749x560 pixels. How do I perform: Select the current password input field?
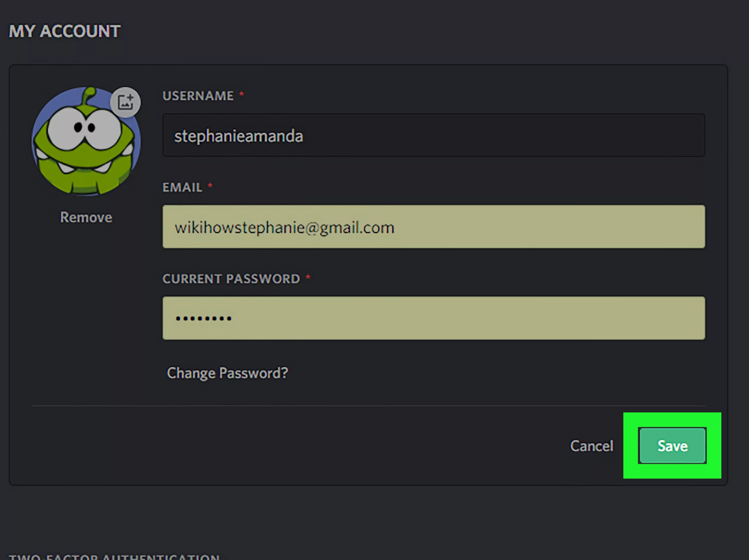click(434, 318)
